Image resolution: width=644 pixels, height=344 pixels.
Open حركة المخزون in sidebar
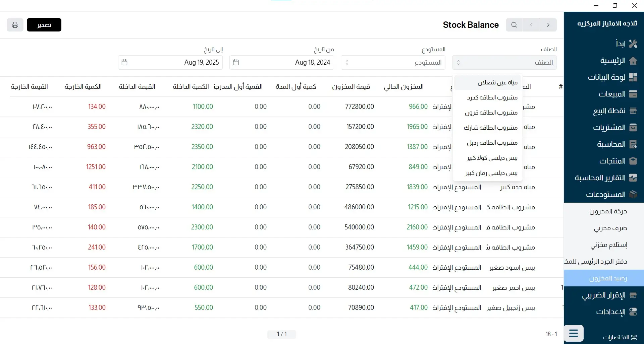click(x=608, y=211)
